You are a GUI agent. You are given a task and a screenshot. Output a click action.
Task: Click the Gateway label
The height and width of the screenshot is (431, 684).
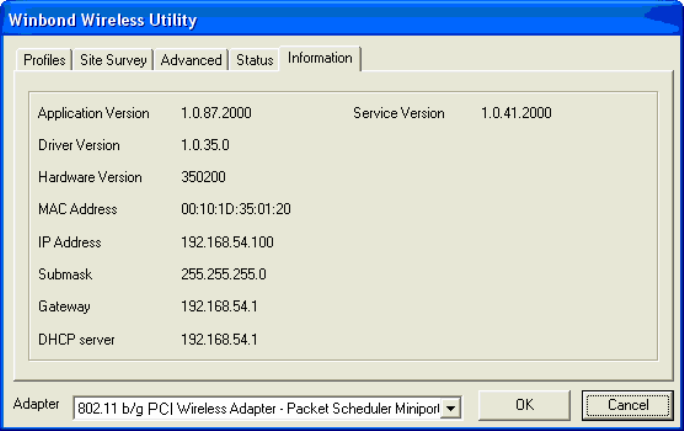coord(64,307)
